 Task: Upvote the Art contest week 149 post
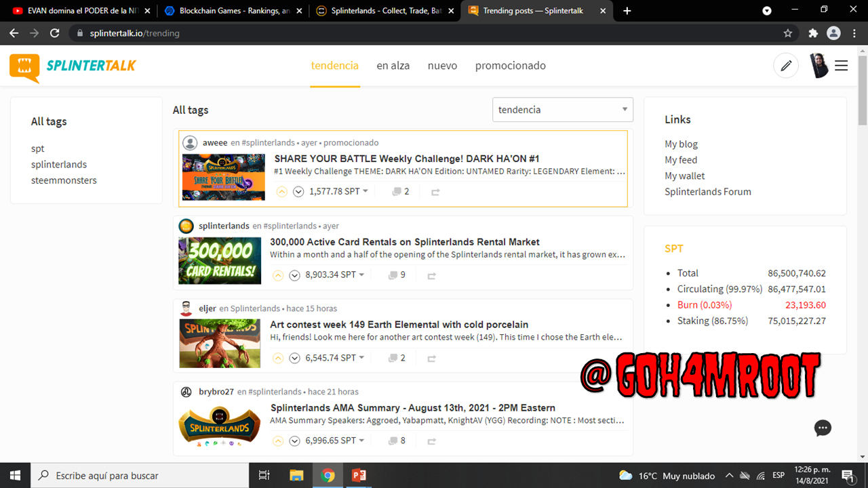tap(278, 358)
